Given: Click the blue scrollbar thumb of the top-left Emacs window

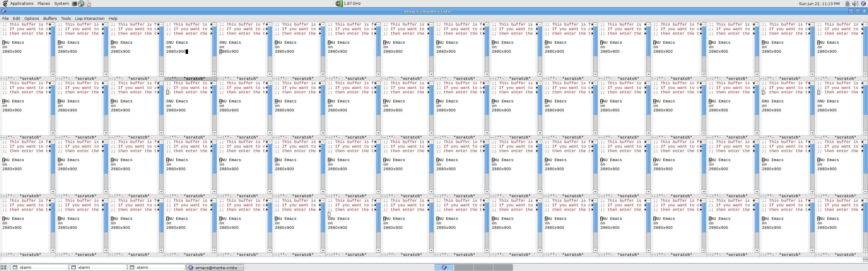Looking at the screenshot, I should point(53,42).
